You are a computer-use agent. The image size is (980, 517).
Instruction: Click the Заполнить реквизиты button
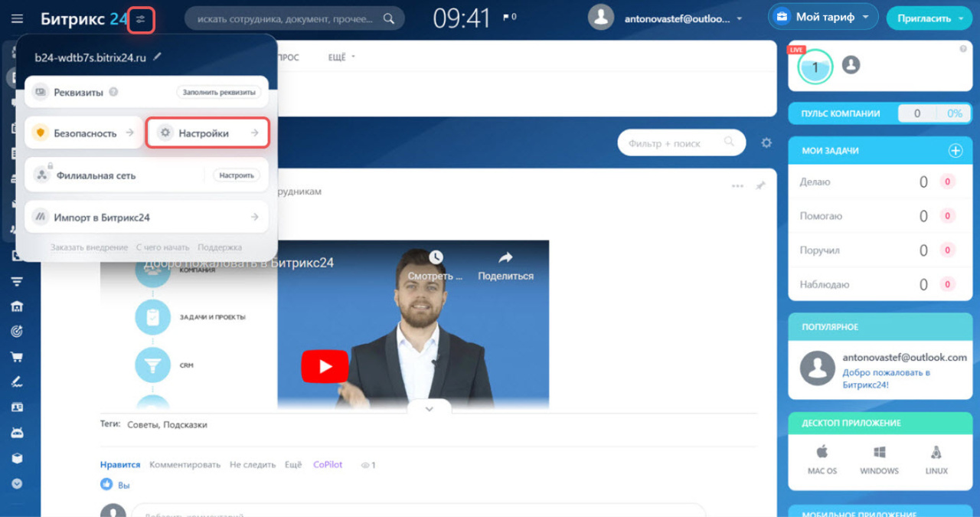click(x=218, y=92)
